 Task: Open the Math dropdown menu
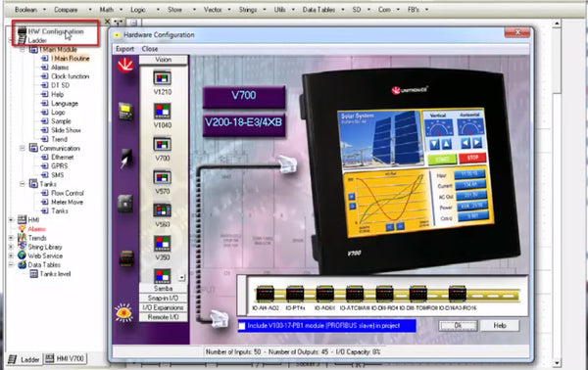coord(111,10)
